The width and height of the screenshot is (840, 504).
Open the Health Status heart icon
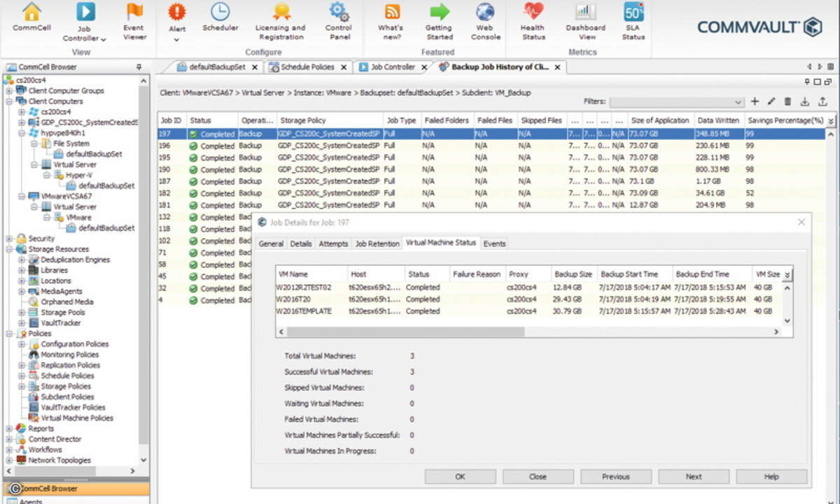(533, 12)
